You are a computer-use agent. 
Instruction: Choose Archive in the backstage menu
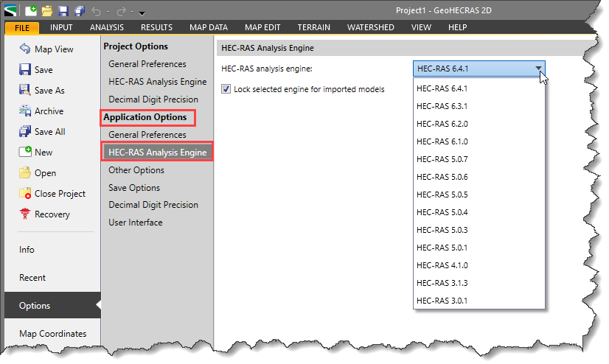[49, 111]
